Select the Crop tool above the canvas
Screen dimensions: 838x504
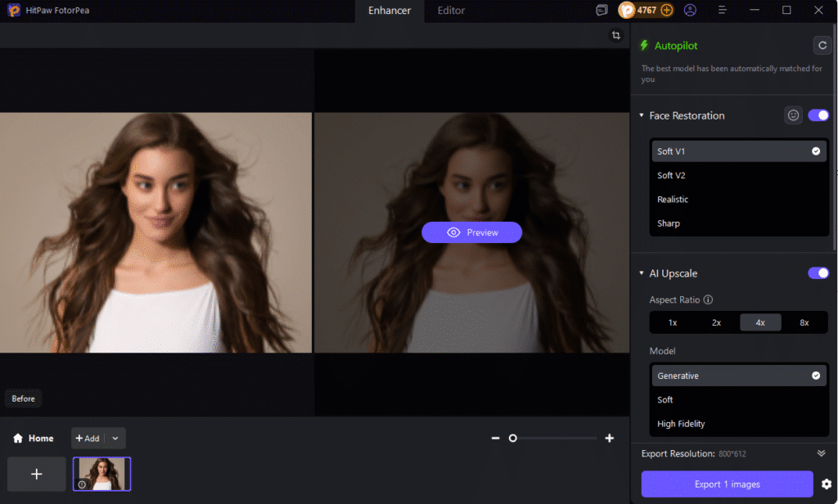pos(616,35)
